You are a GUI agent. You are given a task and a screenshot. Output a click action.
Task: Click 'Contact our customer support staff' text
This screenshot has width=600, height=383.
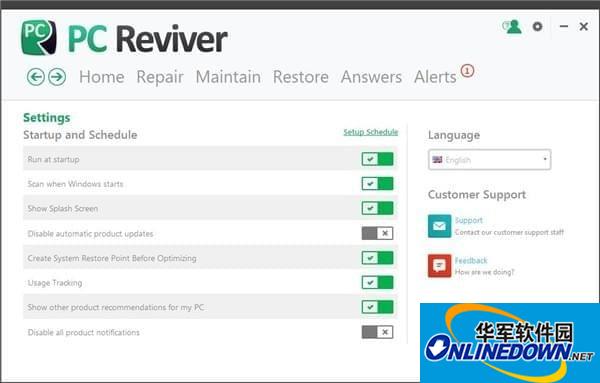tap(509, 232)
